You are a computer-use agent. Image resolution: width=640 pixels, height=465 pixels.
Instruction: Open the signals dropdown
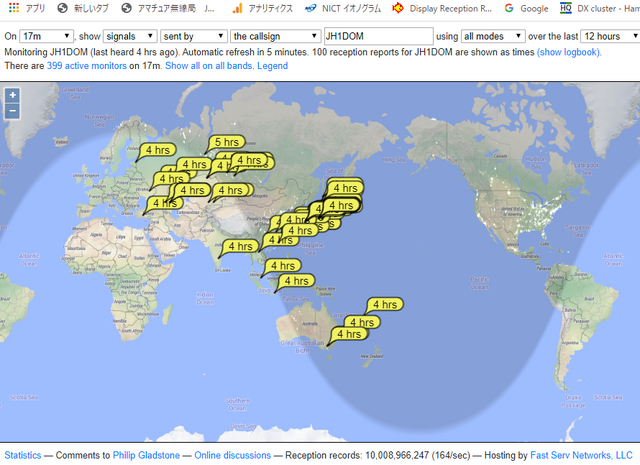click(130, 36)
